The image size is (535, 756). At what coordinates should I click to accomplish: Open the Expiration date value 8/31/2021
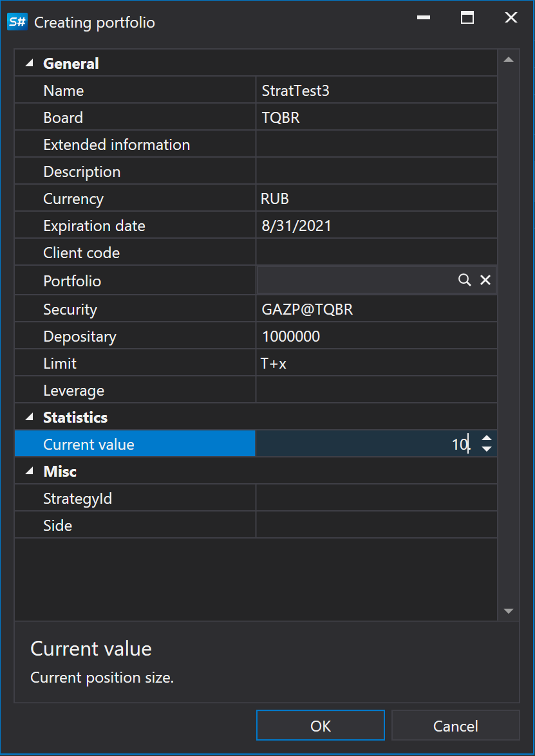[376, 226]
